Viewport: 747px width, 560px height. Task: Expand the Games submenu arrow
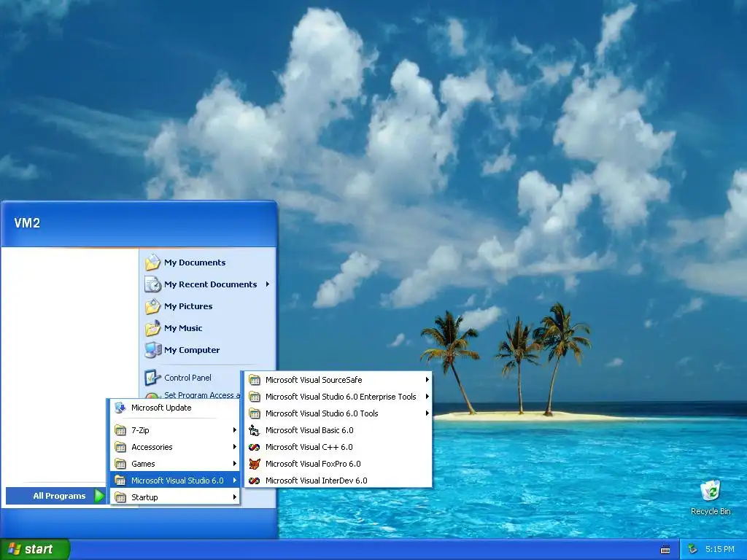(x=234, y=464)
